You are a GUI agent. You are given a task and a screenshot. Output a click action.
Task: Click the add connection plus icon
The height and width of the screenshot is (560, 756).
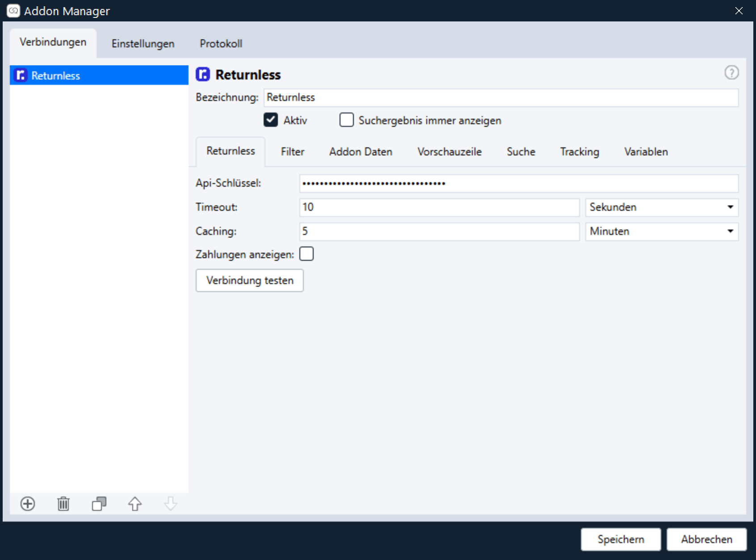pos(28,504)
